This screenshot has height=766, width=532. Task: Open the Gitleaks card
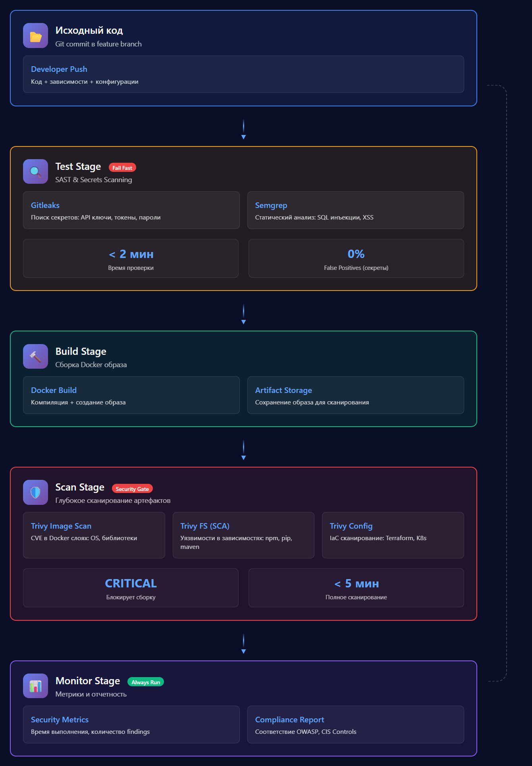(x=131, y=210)
